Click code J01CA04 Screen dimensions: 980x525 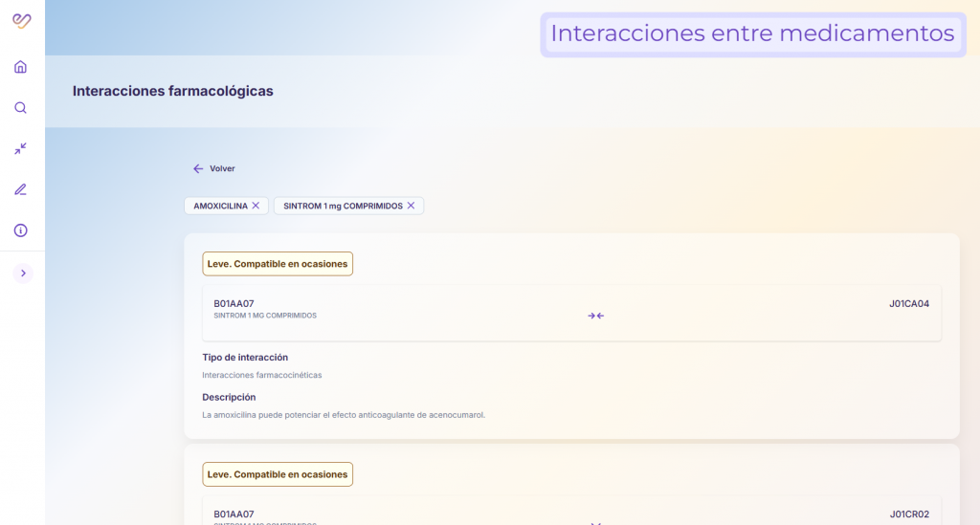pyautogui.click(x=909, y=304)
